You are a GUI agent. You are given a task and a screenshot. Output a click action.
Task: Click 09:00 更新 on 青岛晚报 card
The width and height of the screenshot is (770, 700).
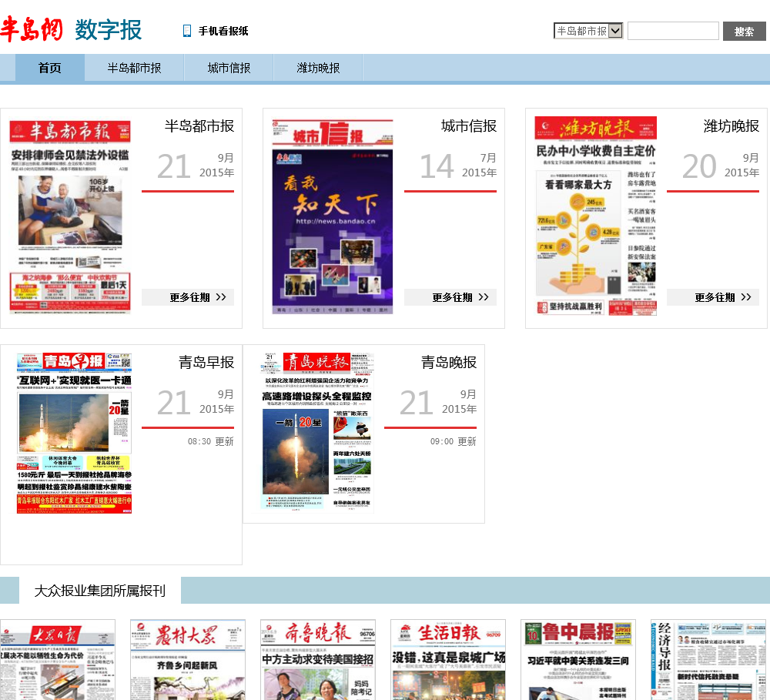pos(454,441)
